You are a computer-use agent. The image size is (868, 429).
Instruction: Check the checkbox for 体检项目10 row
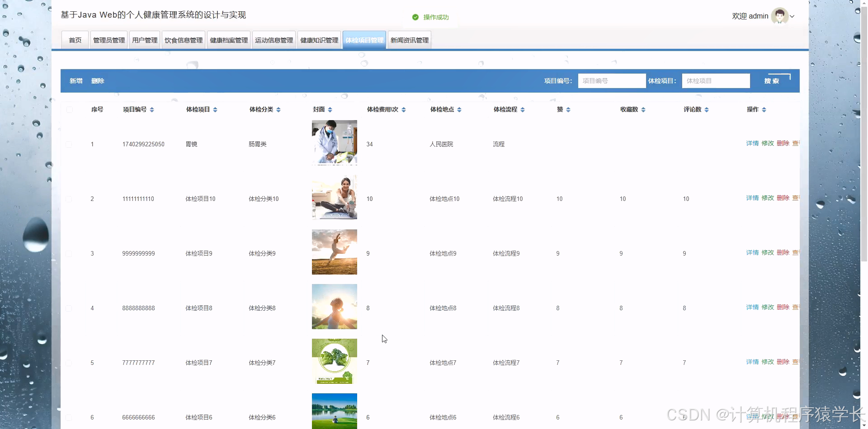point(69,199)
